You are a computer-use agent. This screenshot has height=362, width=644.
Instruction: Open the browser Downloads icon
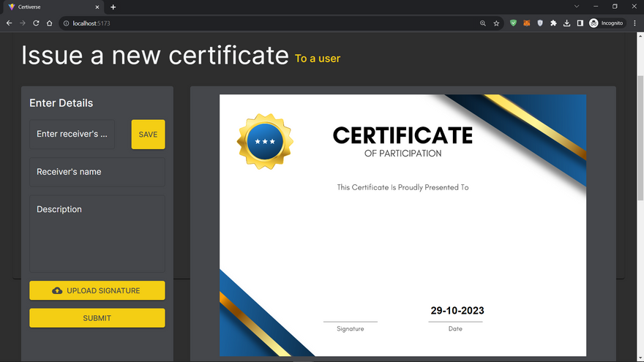click(x=567, y=23)
